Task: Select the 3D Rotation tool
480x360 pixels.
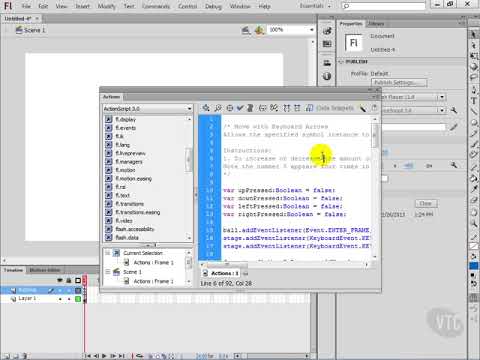Action: [474, 67]
